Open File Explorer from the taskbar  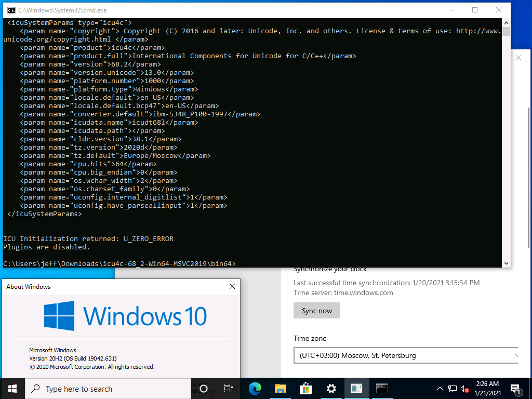(280, 389)
